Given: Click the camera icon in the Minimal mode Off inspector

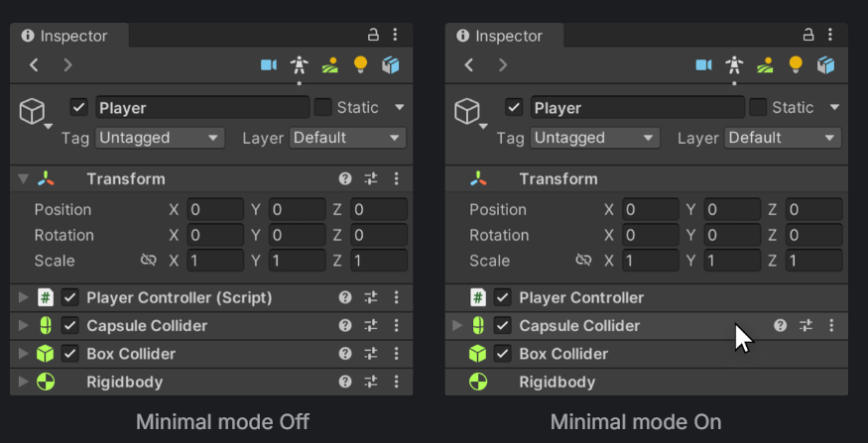Looking at the screenshot, I should pos(268,65).
